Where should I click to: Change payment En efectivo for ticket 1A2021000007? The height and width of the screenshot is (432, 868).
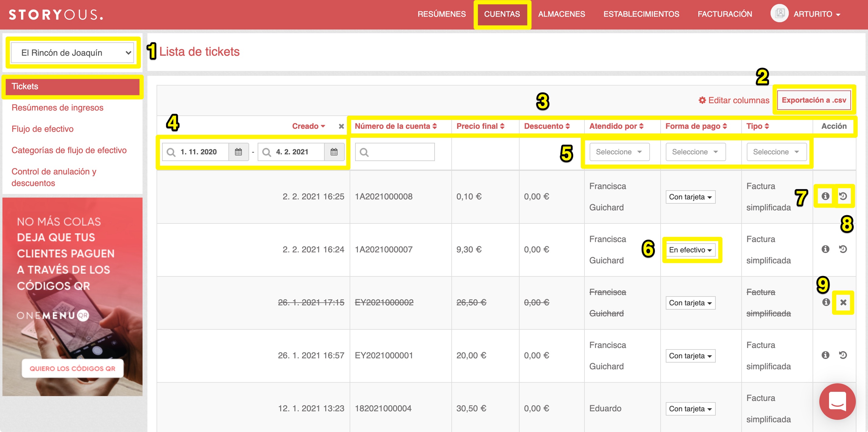[x=690, y=250]
